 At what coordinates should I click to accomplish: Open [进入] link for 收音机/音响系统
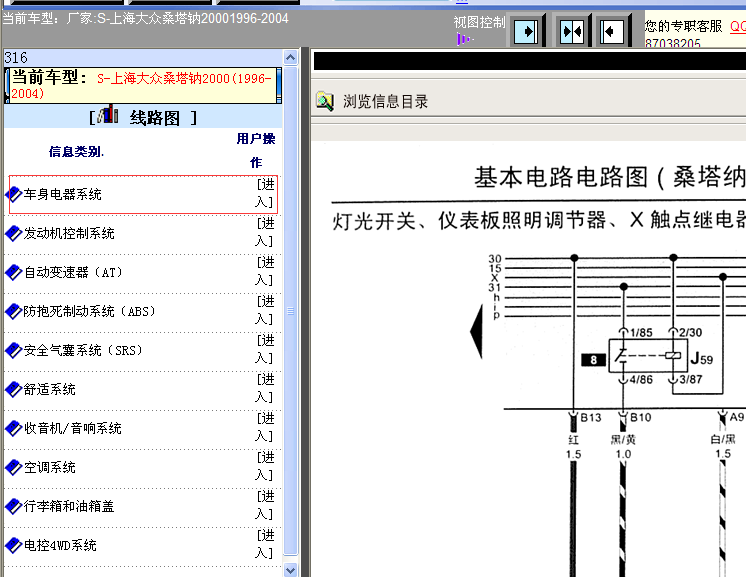click(265, 427)
